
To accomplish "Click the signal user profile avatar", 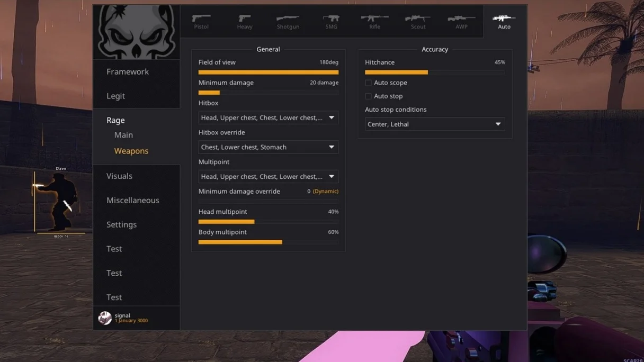I will coord(105,318).
